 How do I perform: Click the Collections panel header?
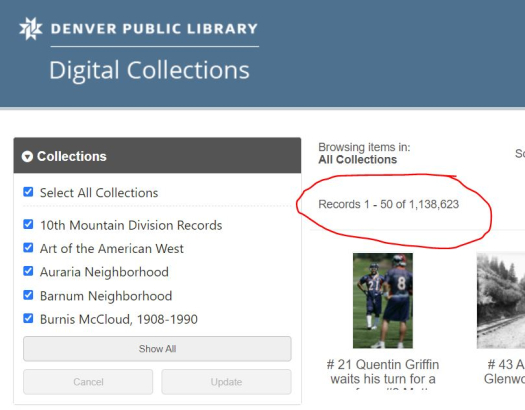pyautogui.click(x=157, y=156)
